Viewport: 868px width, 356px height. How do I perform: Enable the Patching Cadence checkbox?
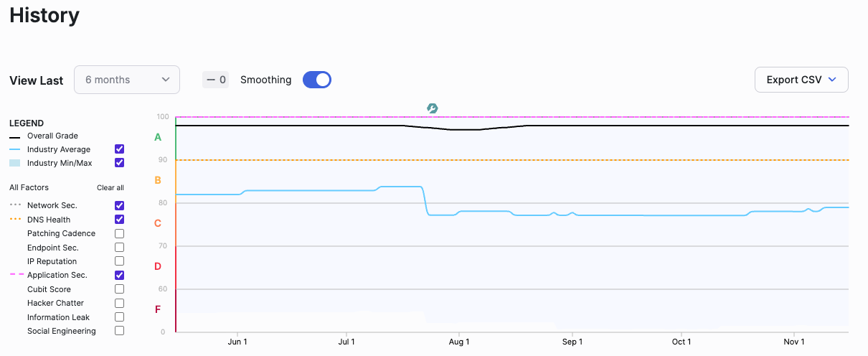point(120,233)
